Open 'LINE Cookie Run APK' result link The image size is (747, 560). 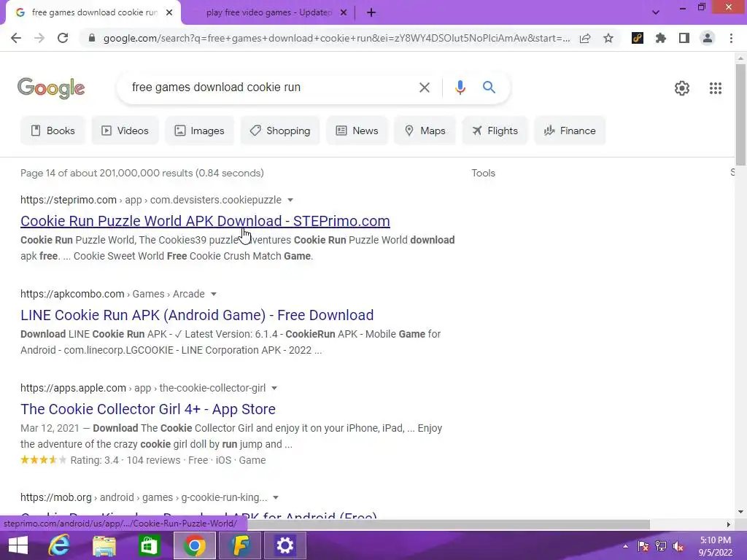pos(197,315)
